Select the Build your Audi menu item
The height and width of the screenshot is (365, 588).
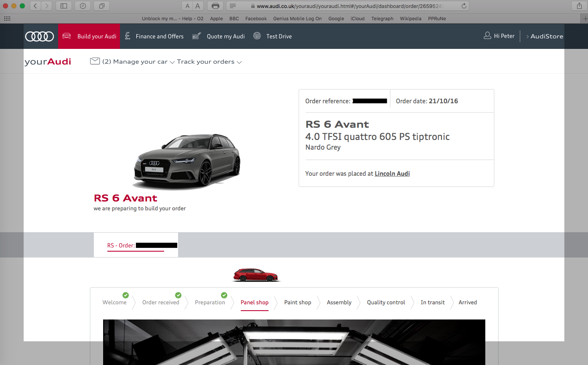[89, 36]
